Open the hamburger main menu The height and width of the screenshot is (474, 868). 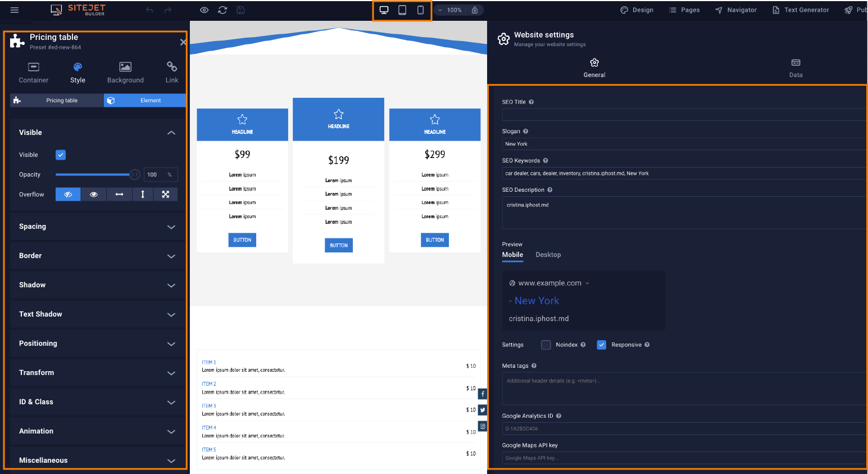(x=15, y=10)
